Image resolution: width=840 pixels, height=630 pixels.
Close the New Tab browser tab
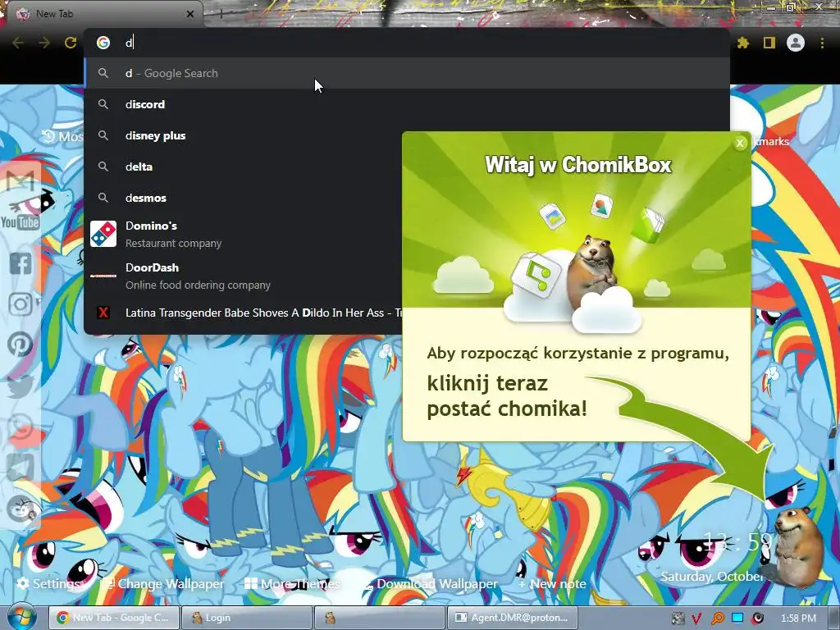point(190,14)
